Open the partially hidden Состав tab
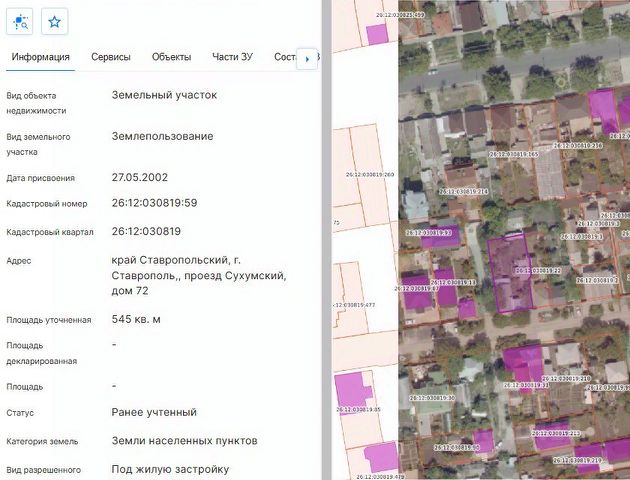This screenshot has height=480, width=630. point(285,57)
